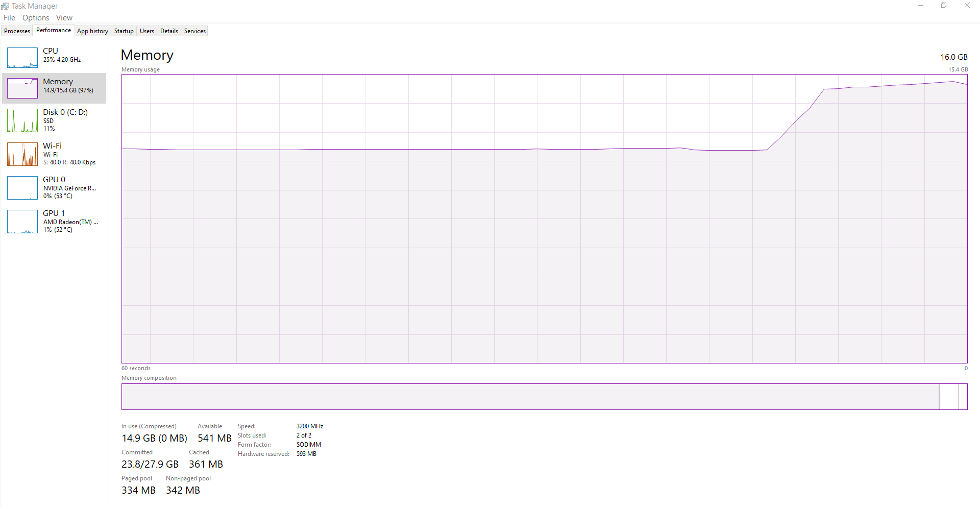Screen dimensions: 980x510
Task: Open the Memory performance panel
Action: pyautogui.click(x=54, y=88)
